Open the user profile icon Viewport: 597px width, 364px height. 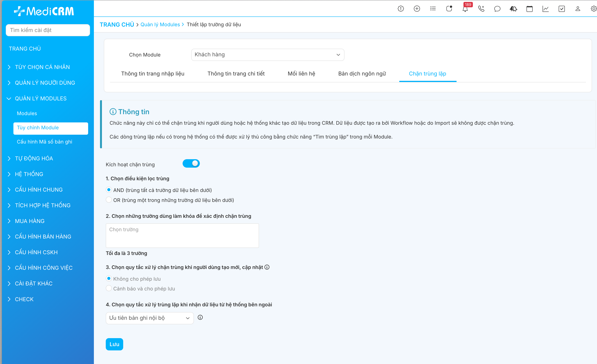578,9
